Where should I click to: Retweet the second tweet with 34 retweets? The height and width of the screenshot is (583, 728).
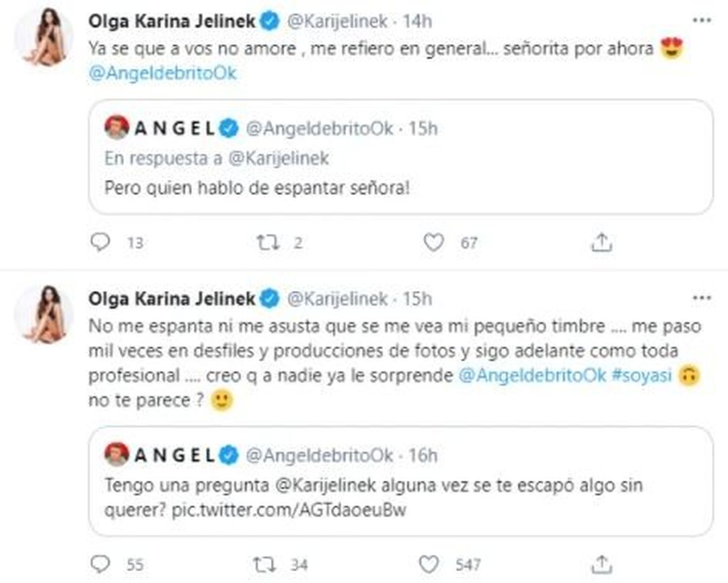[x=265, y=564]
